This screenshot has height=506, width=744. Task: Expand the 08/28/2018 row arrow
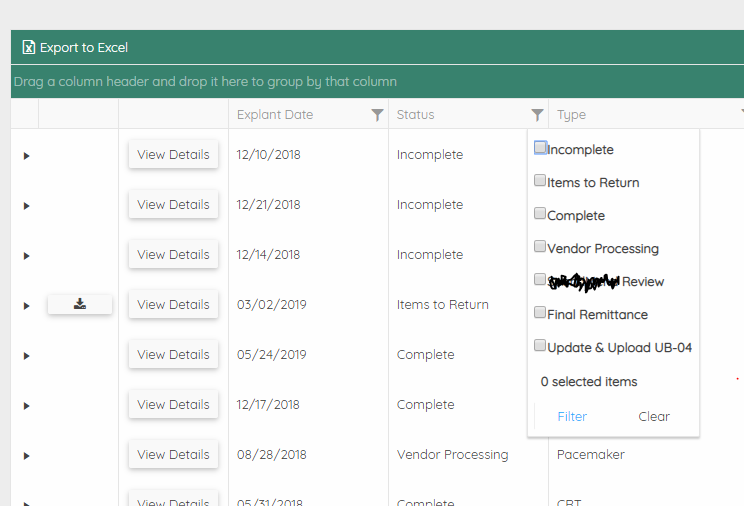(x=27, y=455)
